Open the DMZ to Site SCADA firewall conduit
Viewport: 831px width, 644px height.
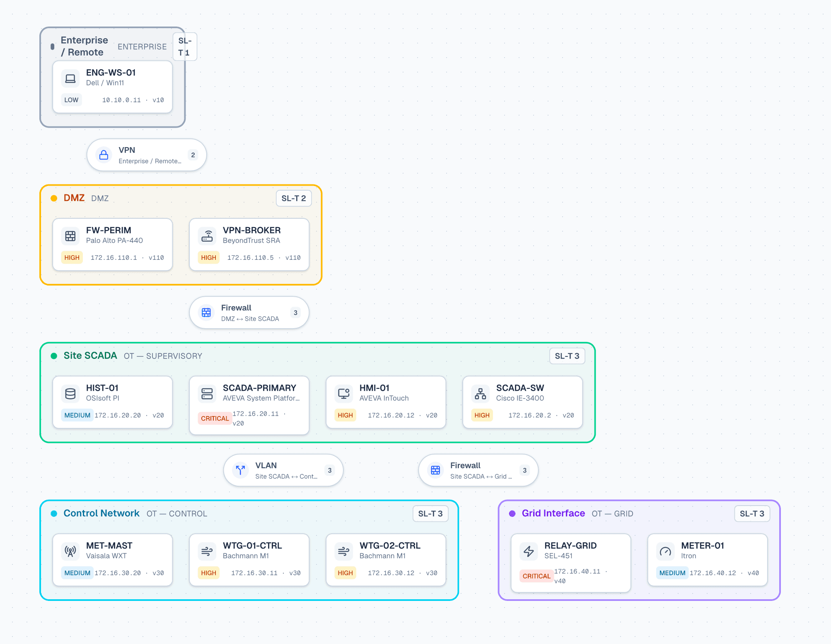[249, 312]
